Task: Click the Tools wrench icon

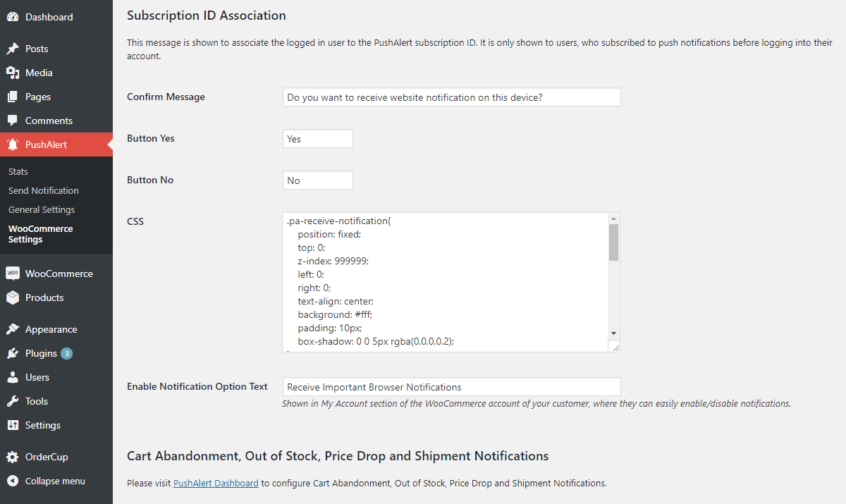Action: point(13,401)
